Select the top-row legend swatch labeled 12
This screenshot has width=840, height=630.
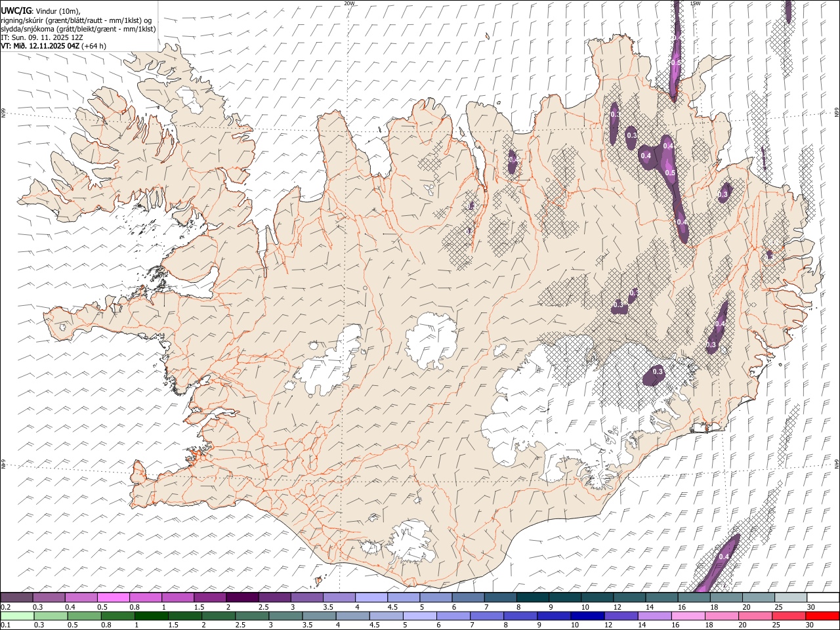click(x=629, y=597)
